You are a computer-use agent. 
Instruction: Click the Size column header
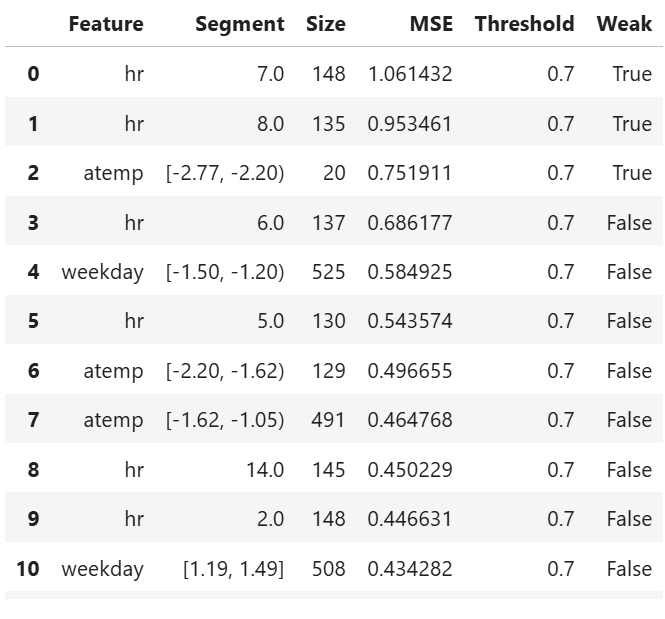click(326, 24)
